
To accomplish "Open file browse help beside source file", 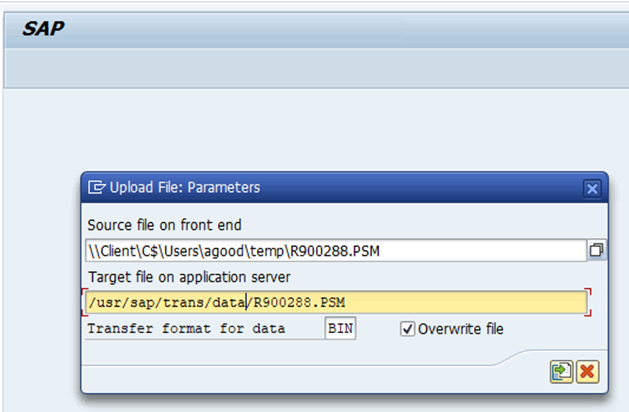I will pyautogui.click(x=597, y=250).
